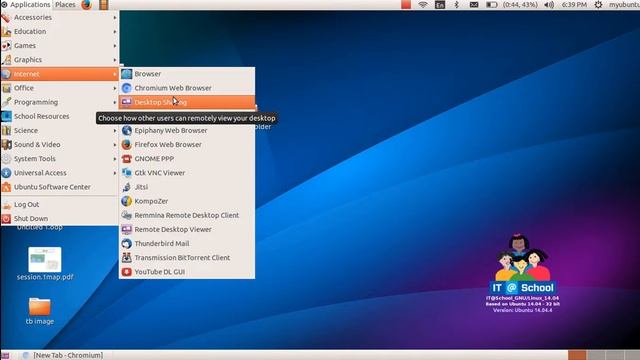Launch Firefox Web Browser from submenu
This screenshot has height=360, width=640.
[x=187, y=144]
